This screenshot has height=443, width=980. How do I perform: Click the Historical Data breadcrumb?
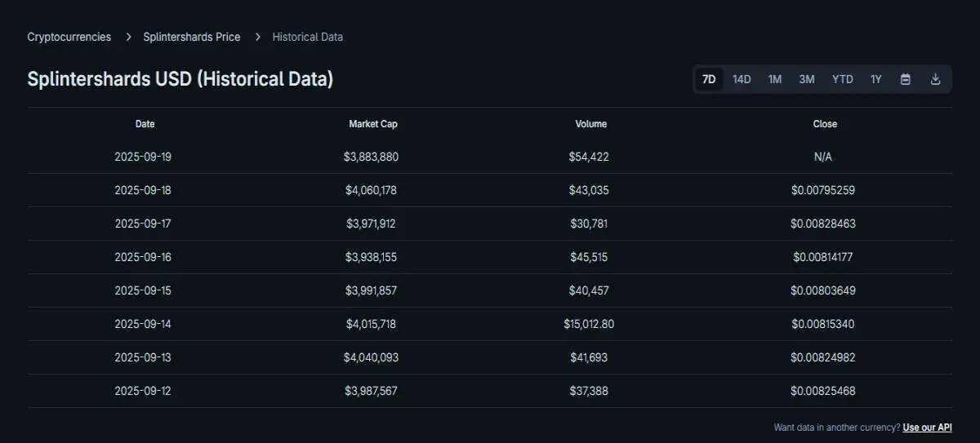pyautogui.click(x=308, y=37)
